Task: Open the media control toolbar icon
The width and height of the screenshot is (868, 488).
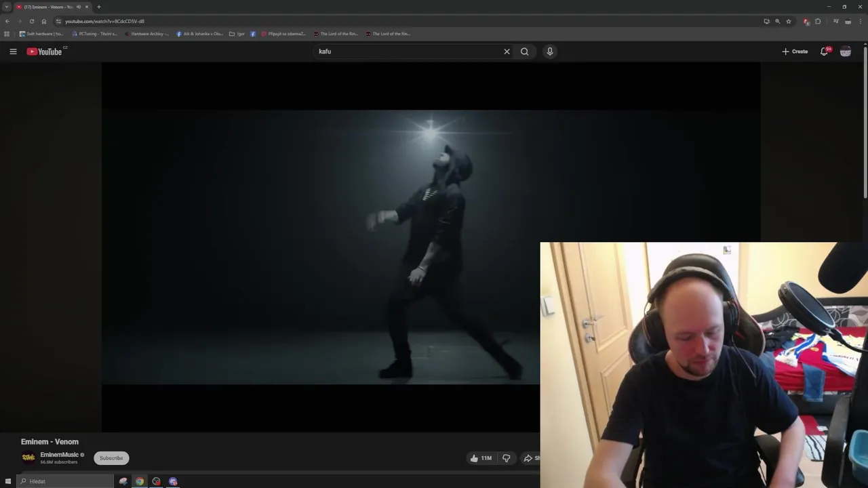Action: [x=836, y=21]
